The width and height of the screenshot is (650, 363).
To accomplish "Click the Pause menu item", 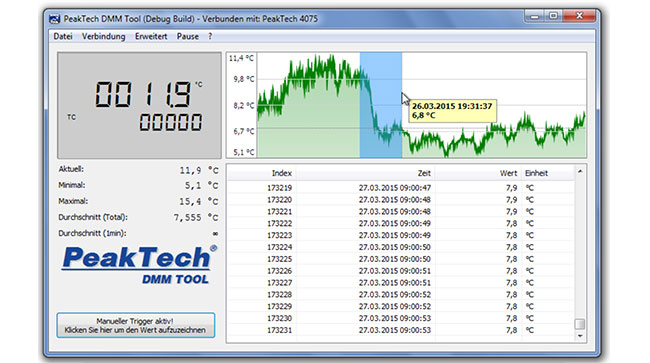I will [x=188, y=36].
